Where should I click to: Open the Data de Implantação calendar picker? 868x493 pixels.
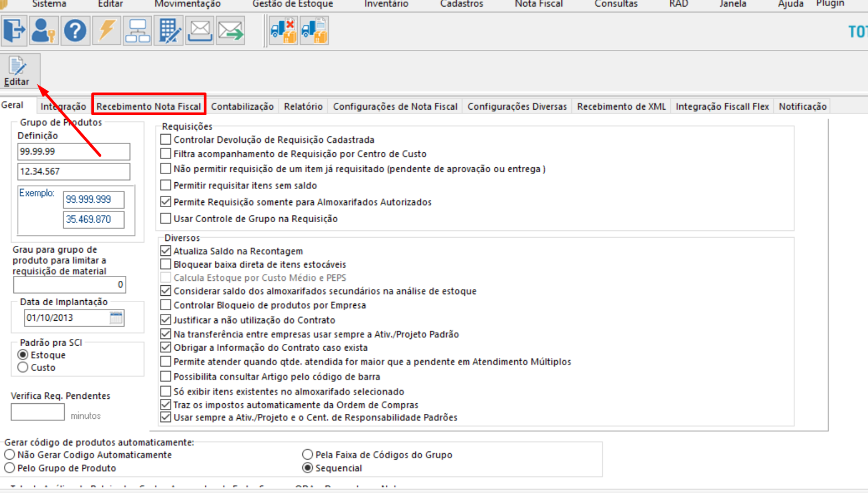coord(116,318)
